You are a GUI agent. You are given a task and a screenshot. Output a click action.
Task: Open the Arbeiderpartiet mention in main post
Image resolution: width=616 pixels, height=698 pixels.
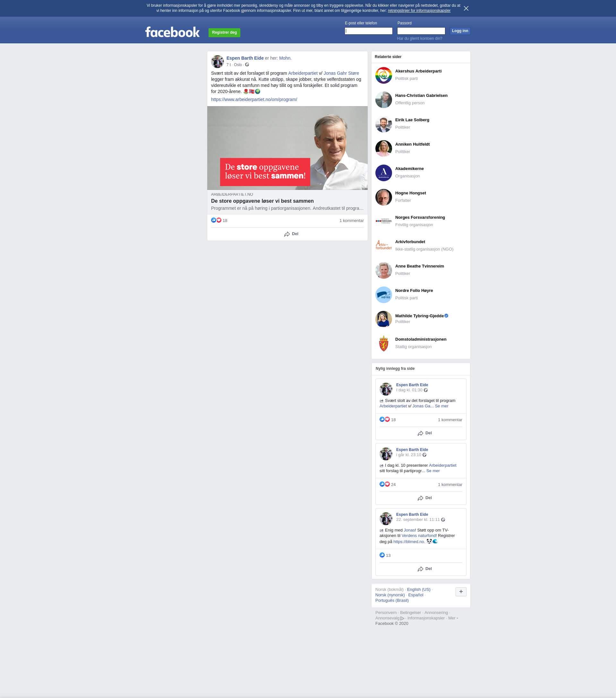point(303,73)
